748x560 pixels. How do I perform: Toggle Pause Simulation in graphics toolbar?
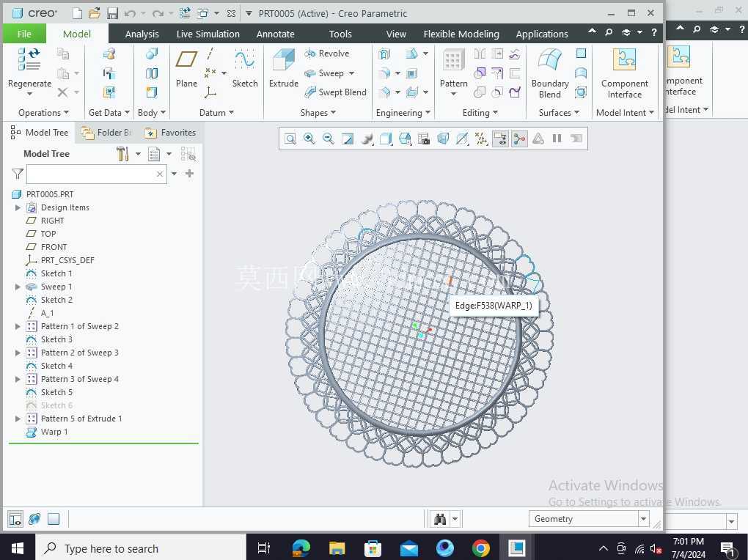pyautogui.click(x=557, y=139)
